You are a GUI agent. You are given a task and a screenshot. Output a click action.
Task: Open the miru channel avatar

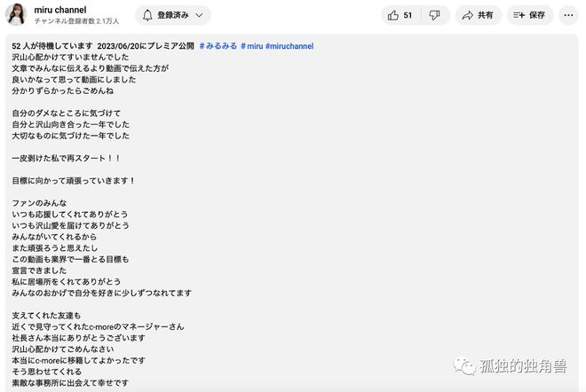point(16,14)
